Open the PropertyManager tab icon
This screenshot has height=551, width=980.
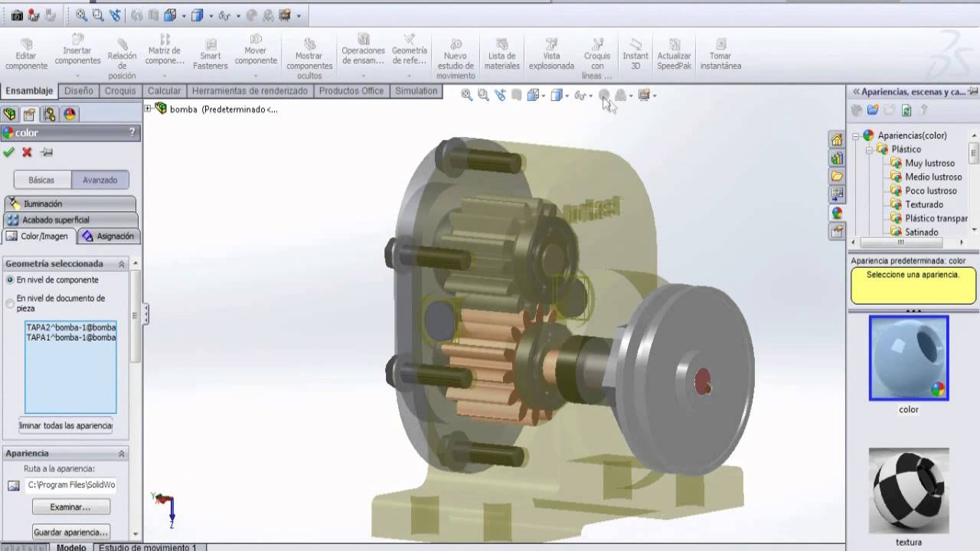pyautogui.click(x=30, y=114)
